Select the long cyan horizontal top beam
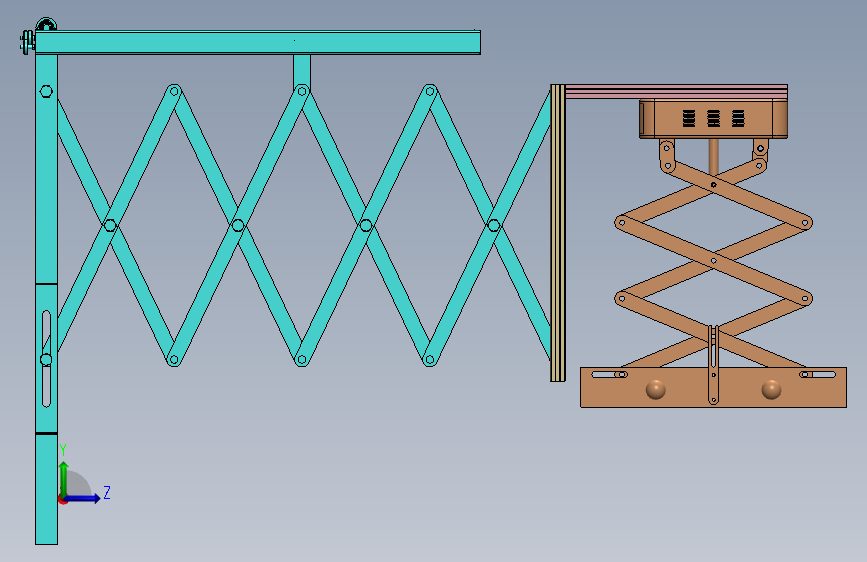This screenshot has height=562, width=867. click(x=258, y=43)
